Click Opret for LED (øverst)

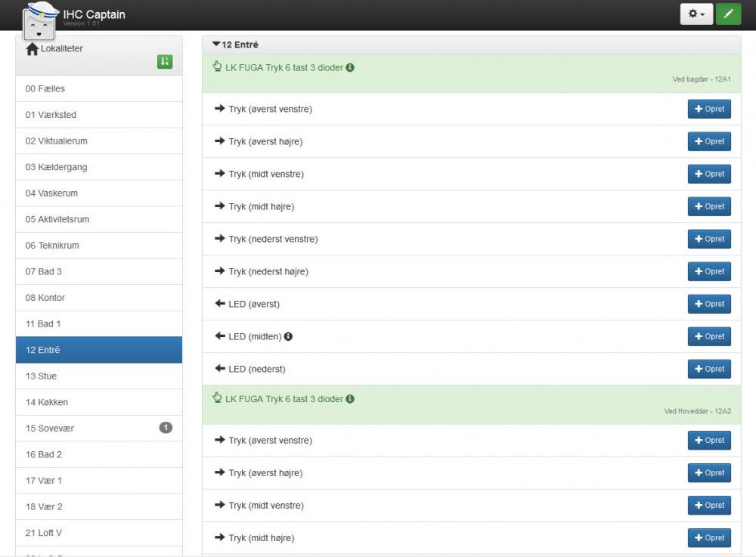click(x=708, y=304)
